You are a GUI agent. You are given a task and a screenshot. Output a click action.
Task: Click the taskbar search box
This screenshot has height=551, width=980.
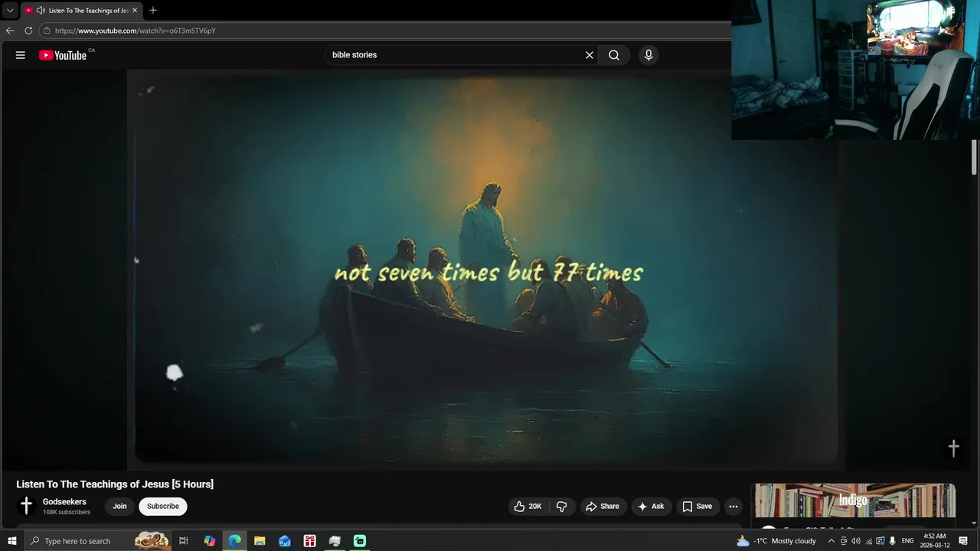pyautogui.click(x=99, y=541)
